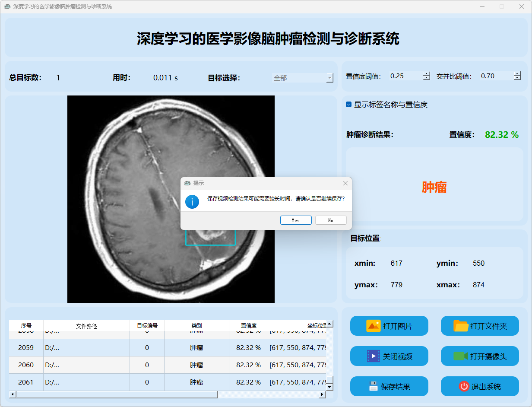Increase the 置信度阈值 value with up arrow
The height and width of the screenshot is (407, 532).
coord(427,73)
